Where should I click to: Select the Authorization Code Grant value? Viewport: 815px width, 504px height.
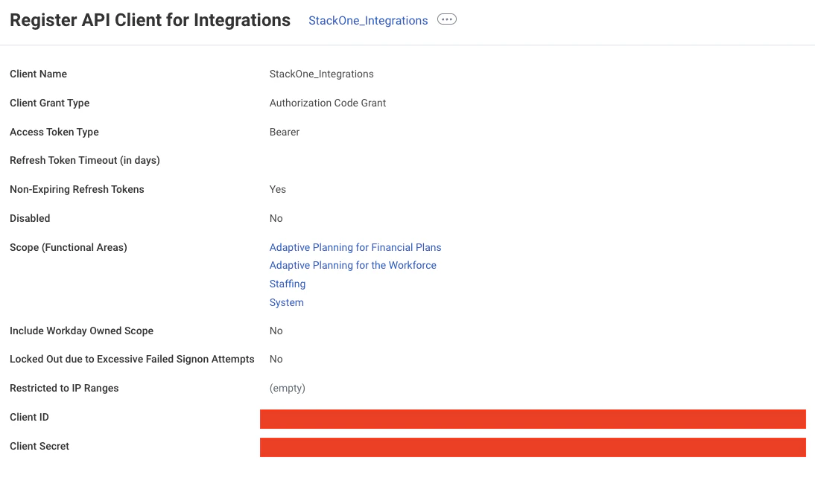click(x=328, y=103)
